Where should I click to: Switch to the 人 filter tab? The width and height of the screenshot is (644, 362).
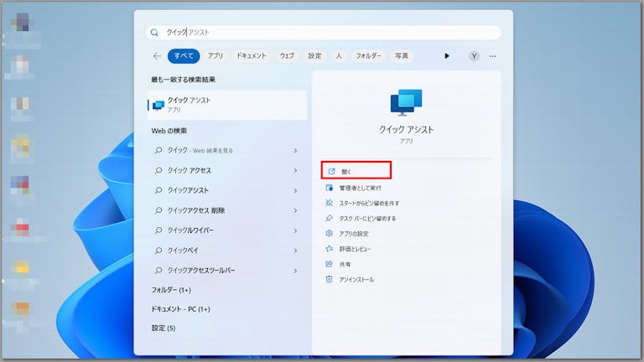pos(339,56)
